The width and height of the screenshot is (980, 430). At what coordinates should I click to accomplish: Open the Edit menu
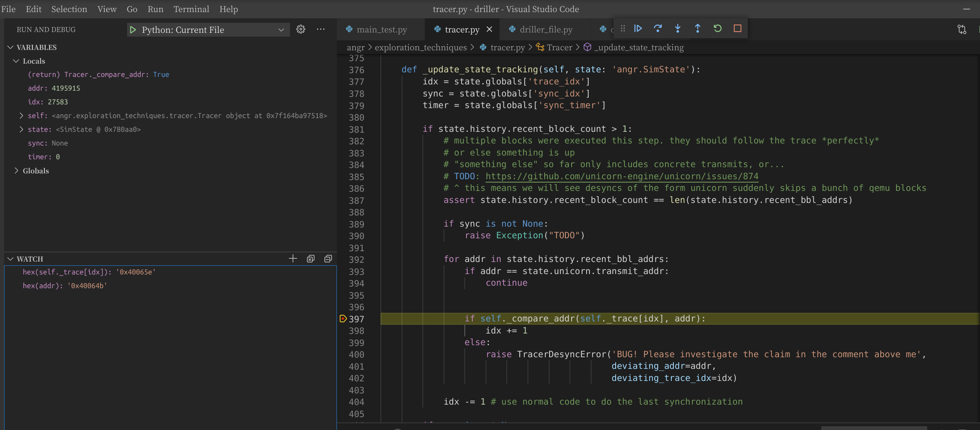[x=33, y=9]
